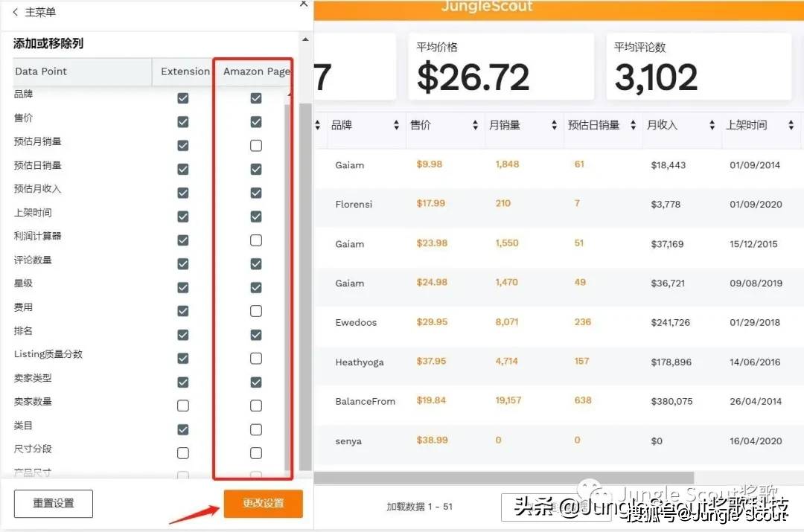Disable Extension checkbox for 利润计算器
804x532 pixels.
(x=183, y=240)
